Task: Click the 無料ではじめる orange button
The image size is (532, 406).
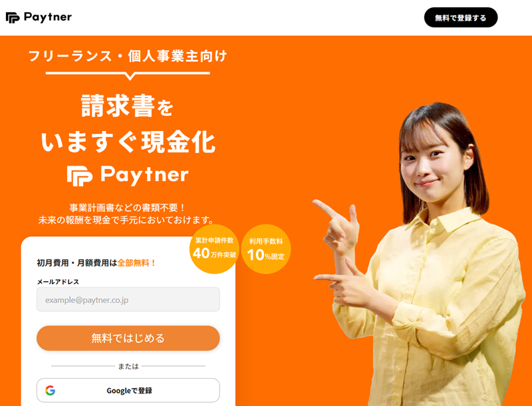Action: tap(128, 338)
